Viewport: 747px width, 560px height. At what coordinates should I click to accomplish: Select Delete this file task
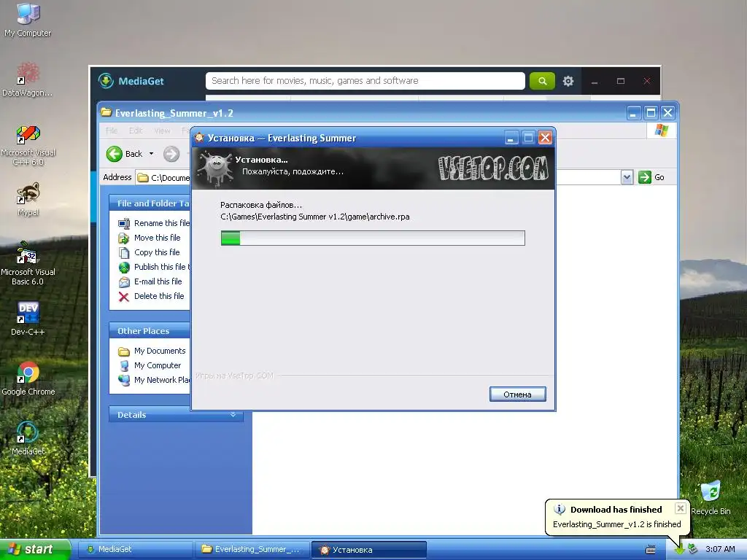151,296
